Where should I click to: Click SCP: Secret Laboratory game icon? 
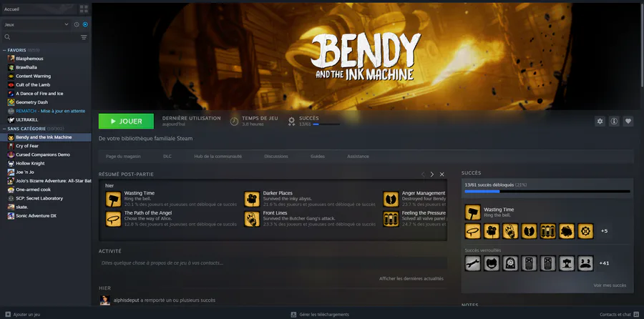pyautogui.click(x=11, y=198)
